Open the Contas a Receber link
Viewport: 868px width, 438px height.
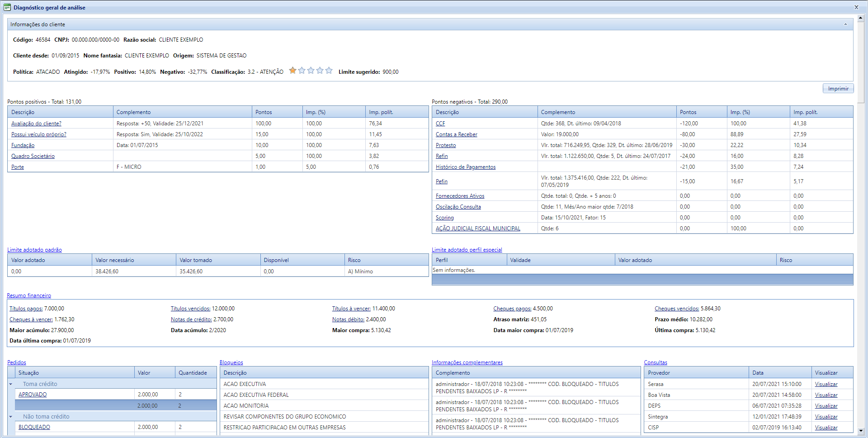click(456, 134)
